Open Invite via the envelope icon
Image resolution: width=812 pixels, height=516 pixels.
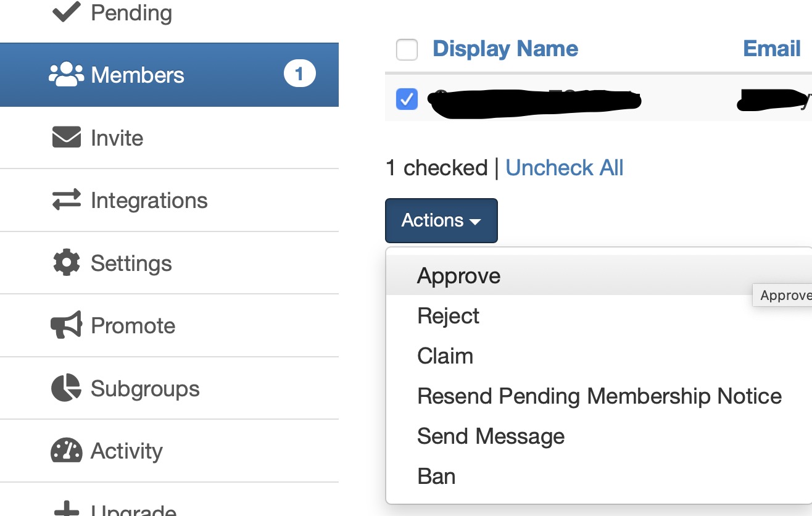click(65, 137)
